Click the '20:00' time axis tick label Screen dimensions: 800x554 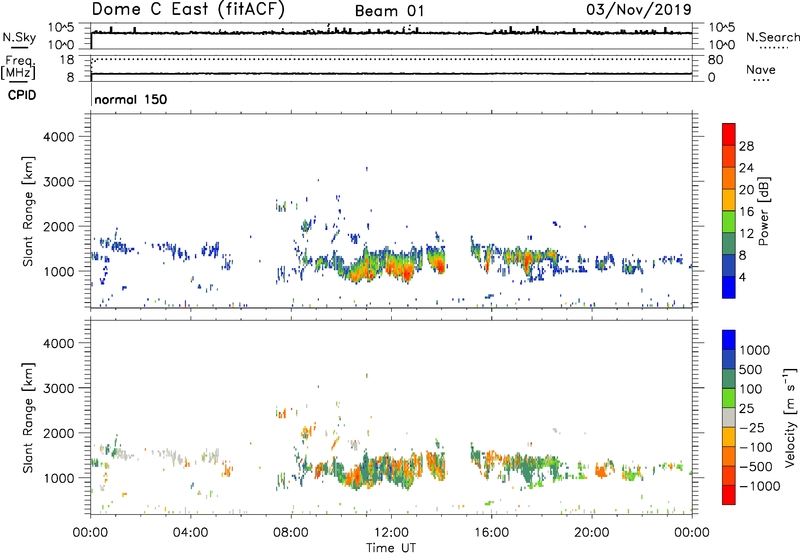(x=591, y=533)
